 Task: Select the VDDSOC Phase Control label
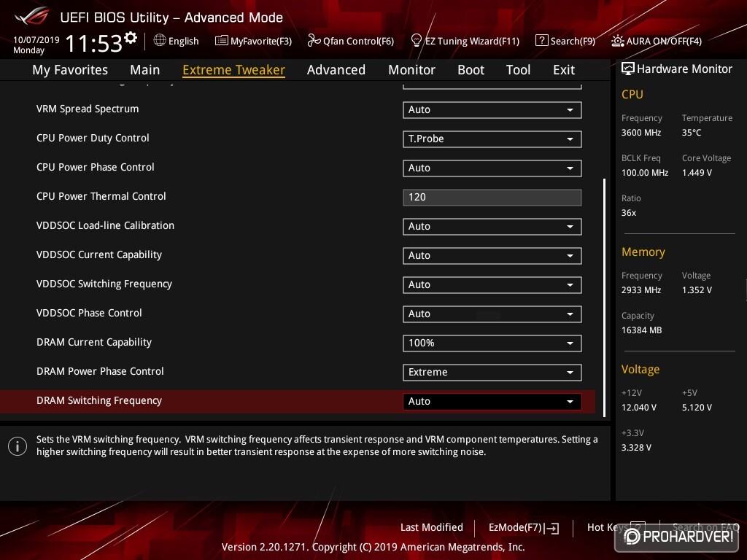coord(89,313)
